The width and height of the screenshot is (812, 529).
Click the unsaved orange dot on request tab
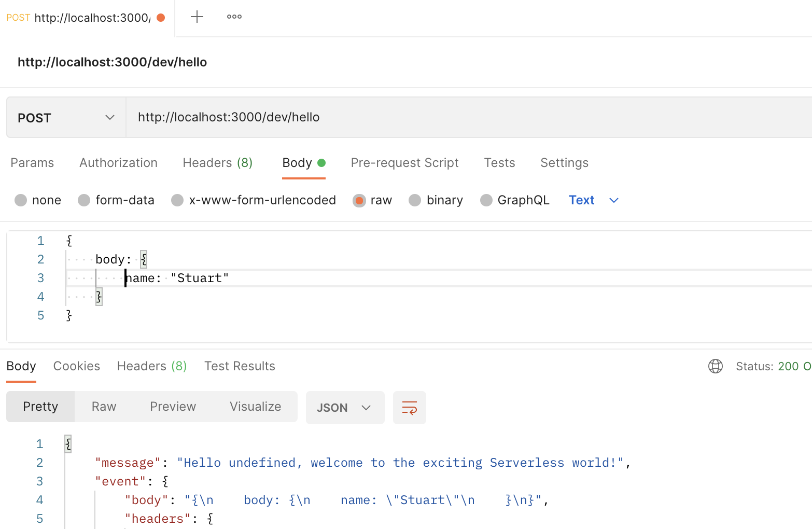pos(161,18)
